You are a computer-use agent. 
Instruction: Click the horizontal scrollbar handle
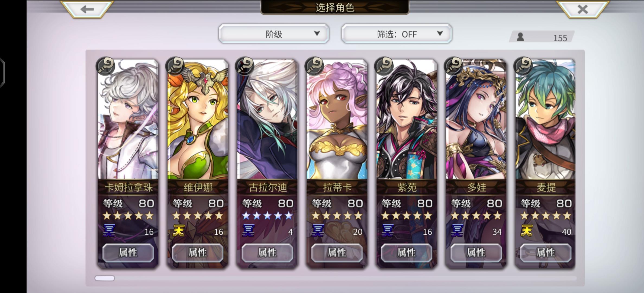pyautogui.click(x=105, y=278)
